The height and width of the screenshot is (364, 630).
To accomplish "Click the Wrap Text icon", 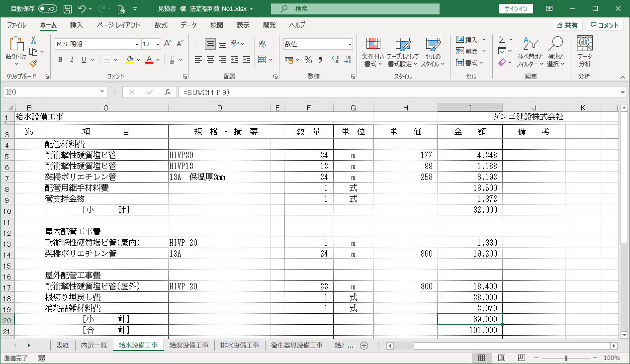I will pyautogui.click(x=263, y=44).
